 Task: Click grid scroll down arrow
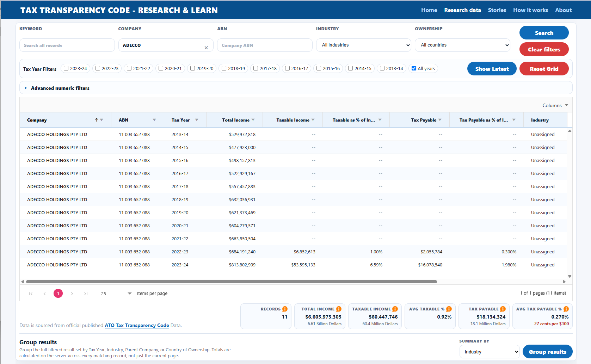(570, 277)
